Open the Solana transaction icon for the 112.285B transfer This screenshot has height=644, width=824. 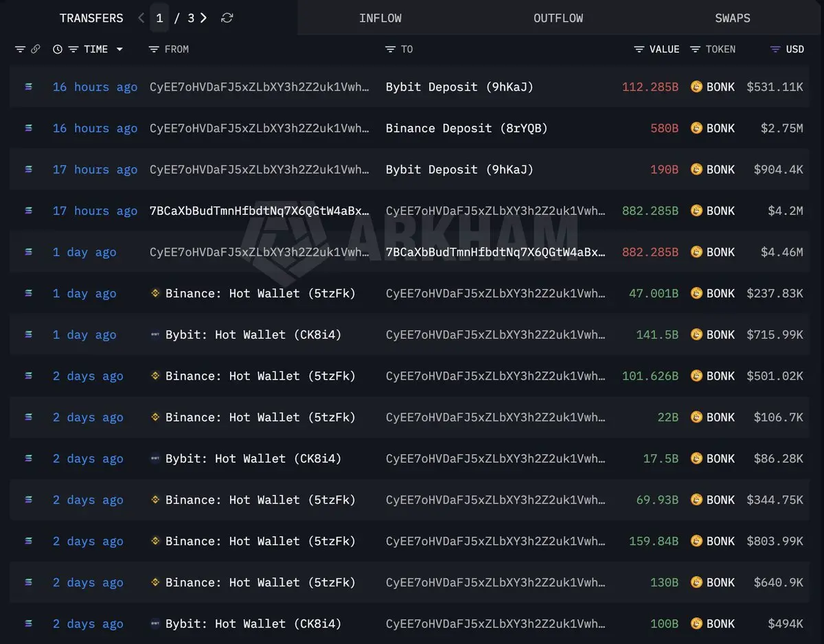click(28, 87)
